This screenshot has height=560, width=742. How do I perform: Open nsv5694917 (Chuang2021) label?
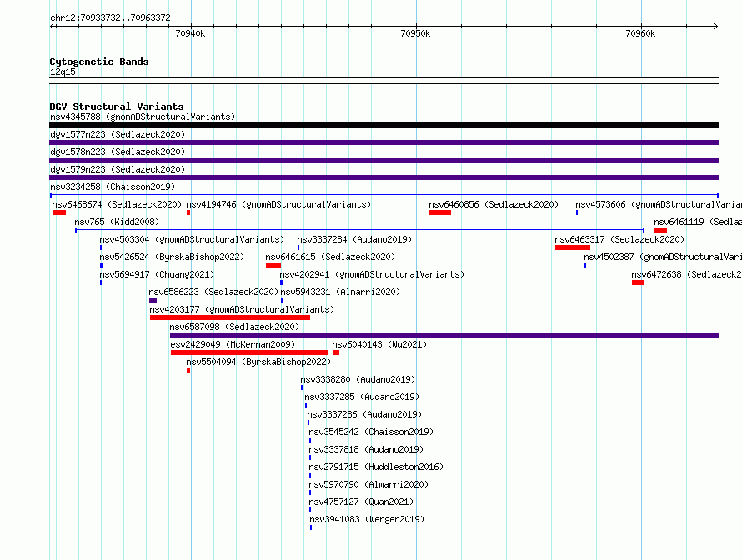pos(157,274)
